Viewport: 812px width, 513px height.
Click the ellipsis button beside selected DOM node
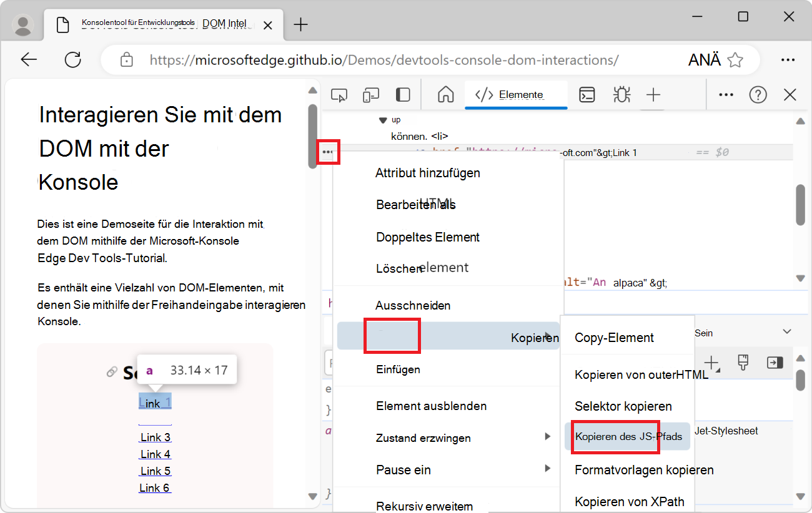[328, 152]
